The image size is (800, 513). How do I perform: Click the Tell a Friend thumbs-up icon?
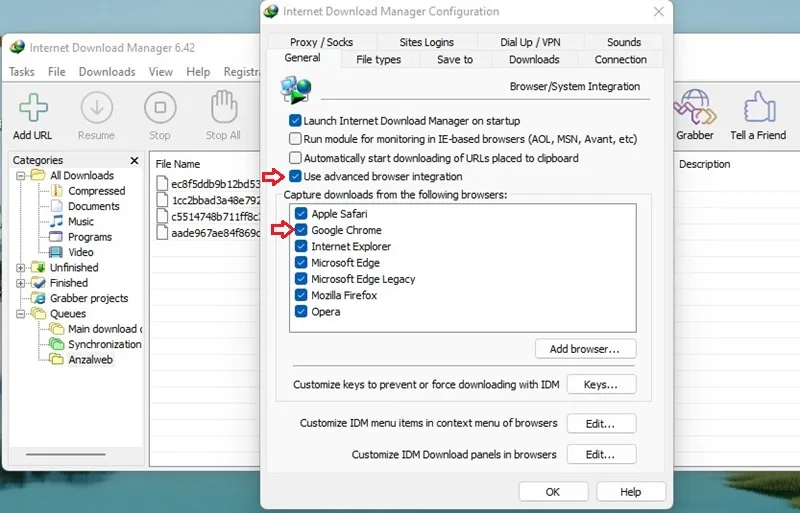[x=759, y=107]
